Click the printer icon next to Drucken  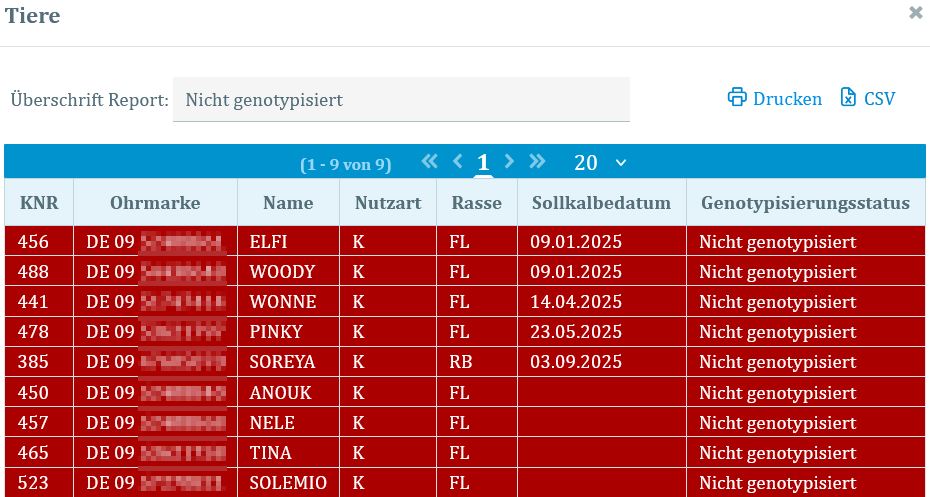pyautogui.click(x=737, y=98)
